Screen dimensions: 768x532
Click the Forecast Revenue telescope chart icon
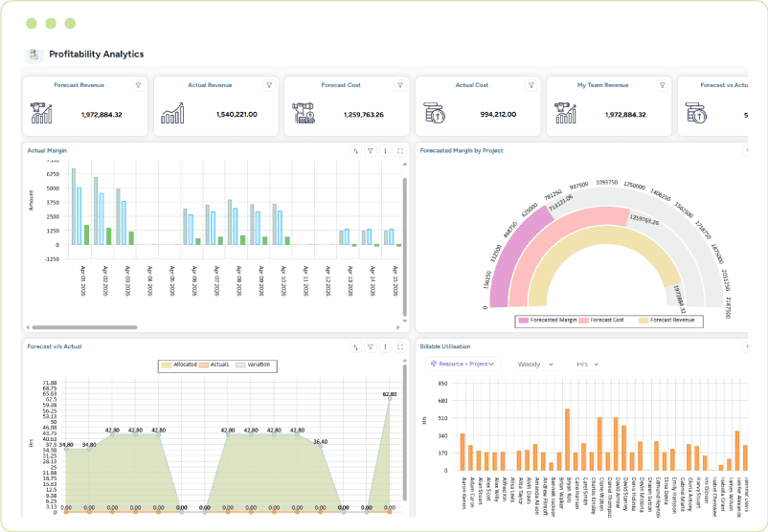pos(41,113)
